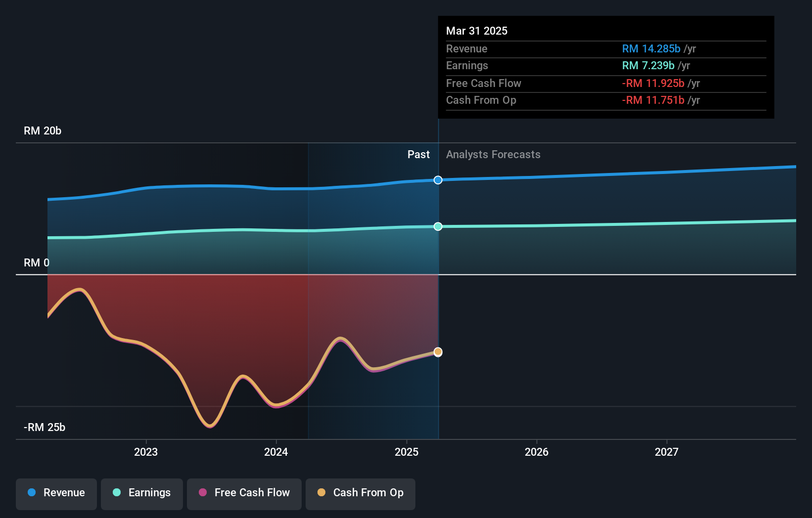
Task: Click the RM 0 y-axis label
Action: [x=37, y=262]
